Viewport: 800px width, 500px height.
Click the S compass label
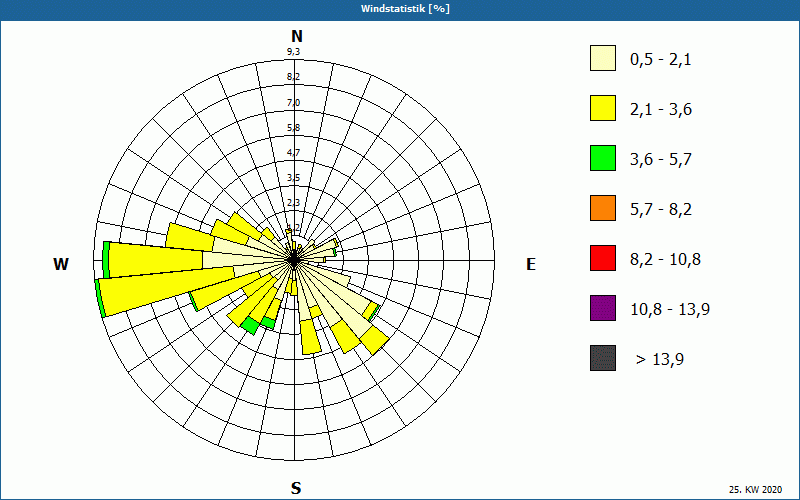click(x=296, y=488)
